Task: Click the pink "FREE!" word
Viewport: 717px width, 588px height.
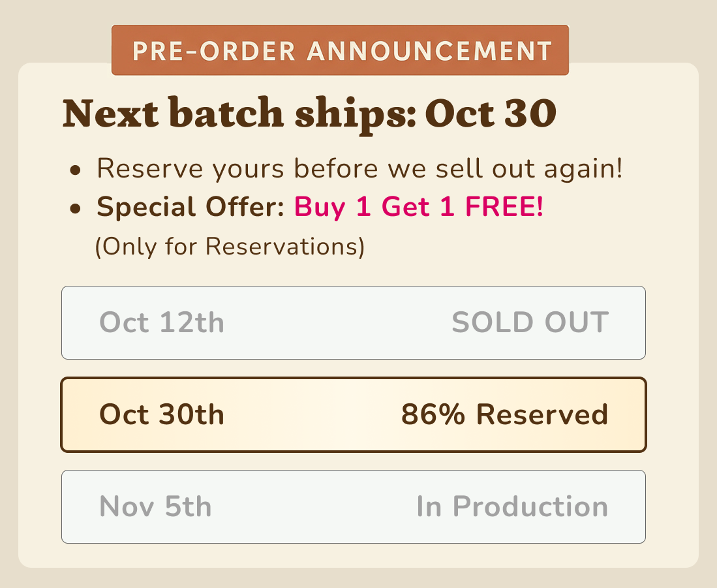Action: tap(504, 208)
